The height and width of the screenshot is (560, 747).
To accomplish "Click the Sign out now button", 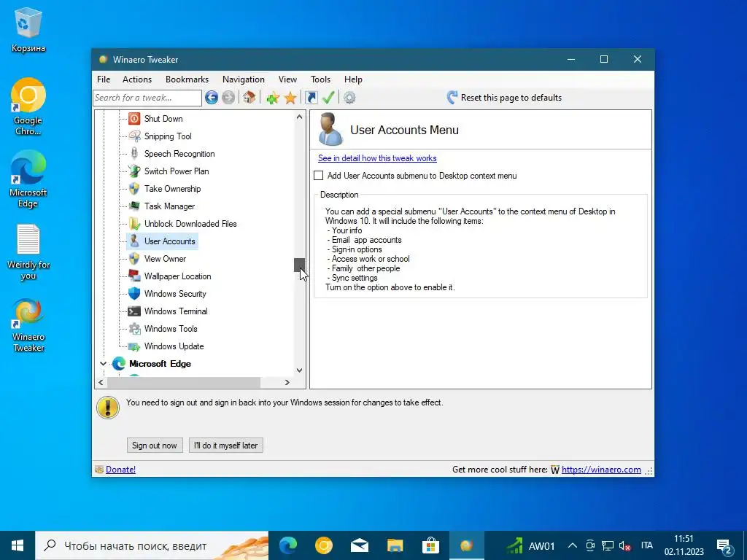I will (155, 446).
